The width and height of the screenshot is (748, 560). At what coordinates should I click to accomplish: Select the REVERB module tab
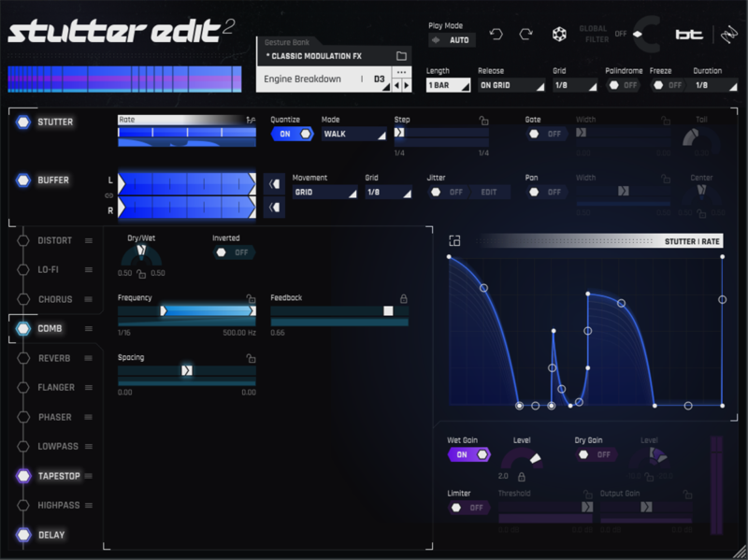point(54,358)
